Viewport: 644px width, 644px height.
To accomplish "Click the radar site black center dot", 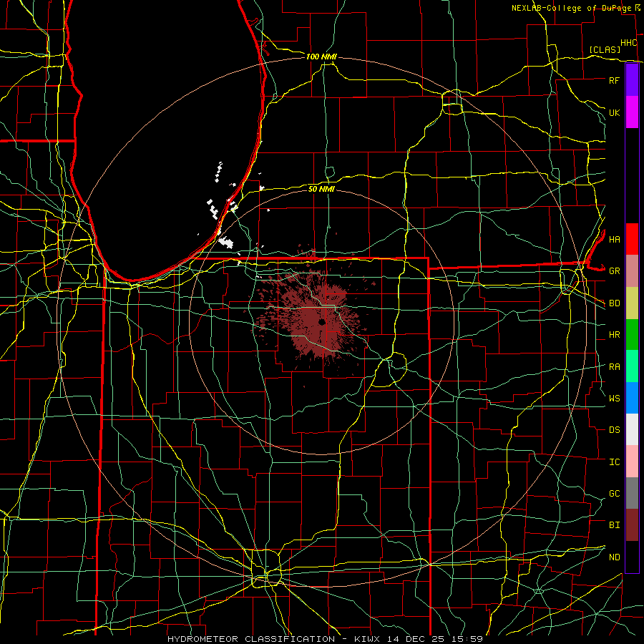I will 321,322.
